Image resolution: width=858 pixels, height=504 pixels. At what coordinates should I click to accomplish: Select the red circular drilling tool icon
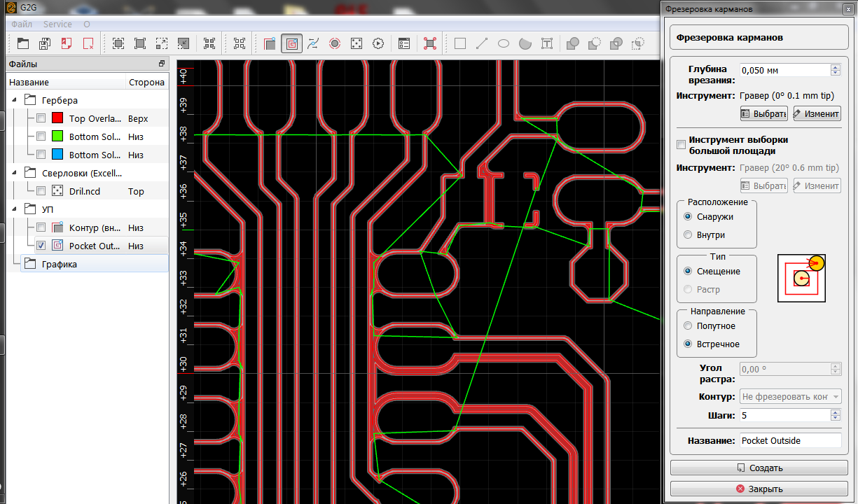tap(335, 43)
